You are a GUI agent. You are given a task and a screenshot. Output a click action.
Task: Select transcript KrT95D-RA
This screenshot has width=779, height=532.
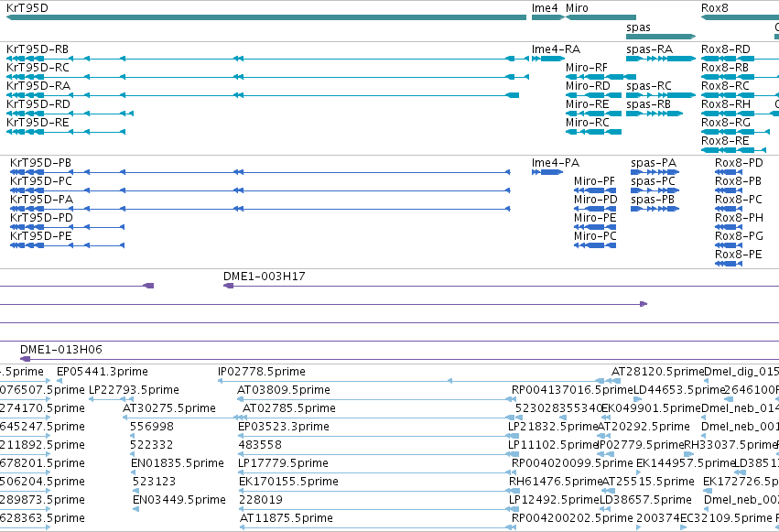pos(38,86)
